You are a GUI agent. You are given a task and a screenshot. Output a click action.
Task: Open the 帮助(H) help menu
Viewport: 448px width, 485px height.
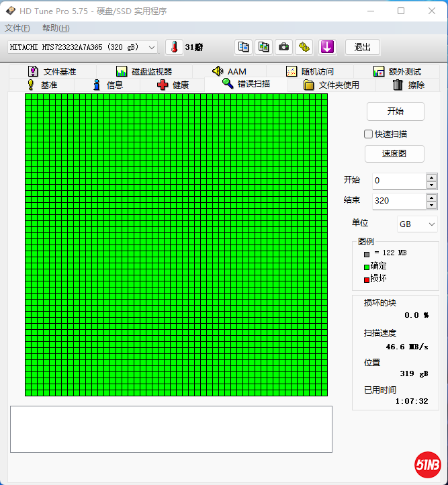[56, 28]
